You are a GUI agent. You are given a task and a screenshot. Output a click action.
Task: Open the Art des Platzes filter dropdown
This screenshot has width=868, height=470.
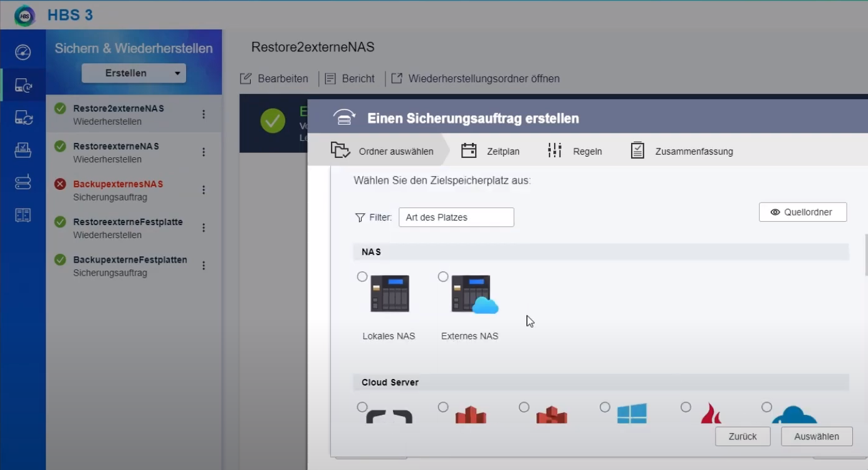click(456, 217)
